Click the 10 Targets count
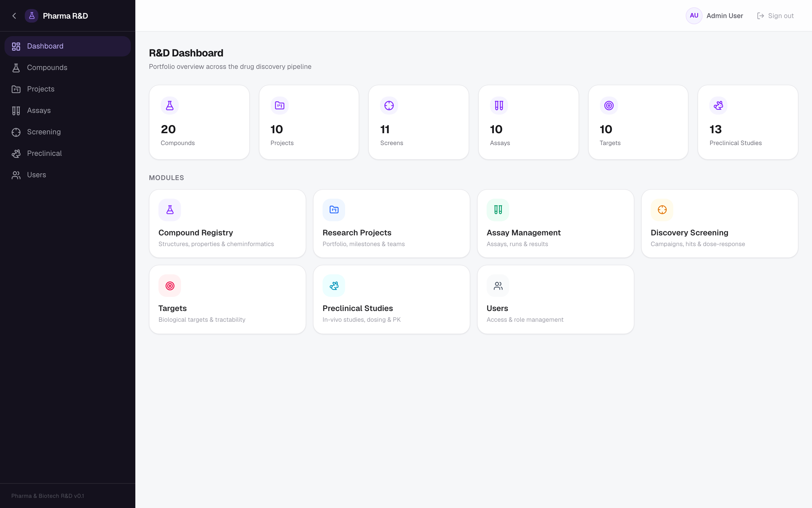Image resolution: width=812 pixels, height=508 pixels. (606, 129)
